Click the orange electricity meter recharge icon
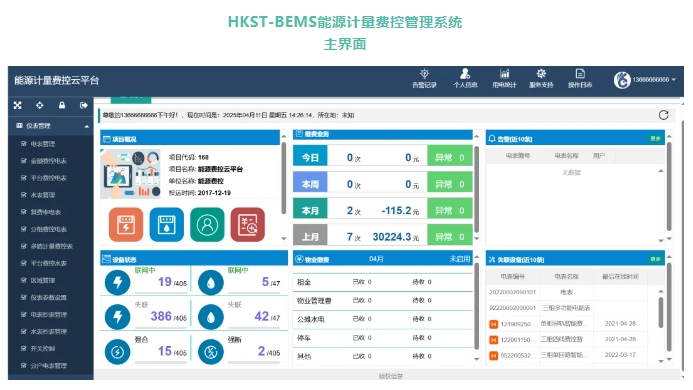This screenshot has width=693, height=390. (x=126, y=225)
